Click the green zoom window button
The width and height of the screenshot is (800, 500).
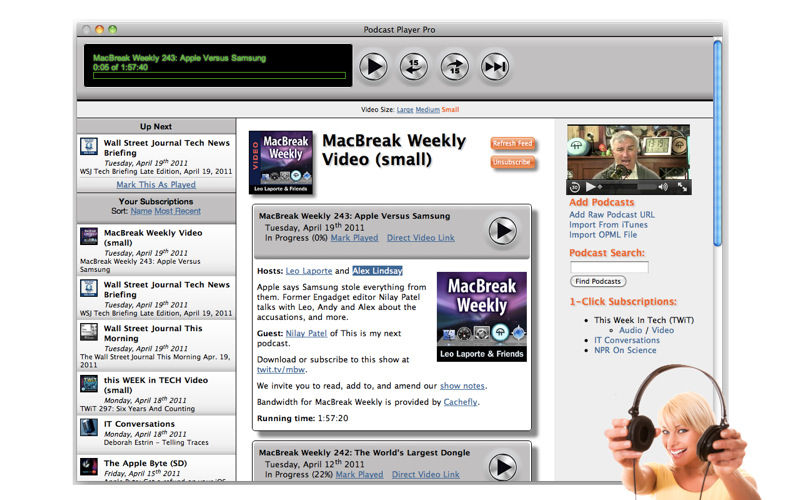click(x=112, y=30)
